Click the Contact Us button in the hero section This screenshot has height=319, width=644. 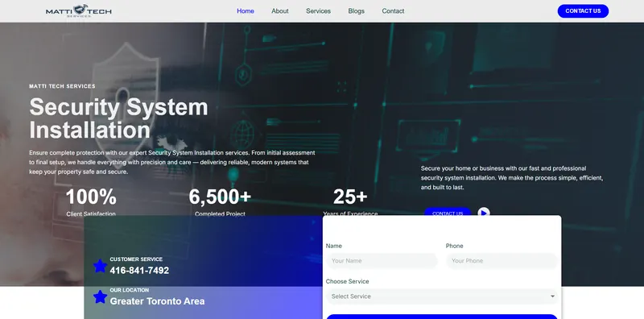[448, 211]
